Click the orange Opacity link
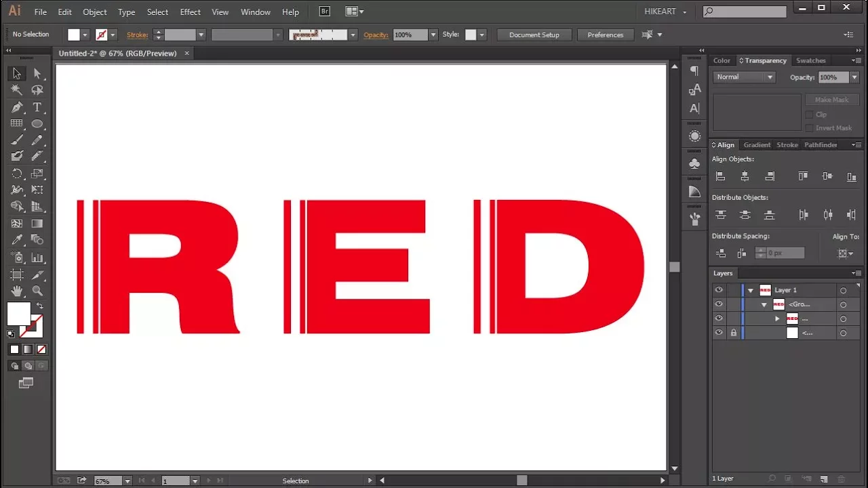 (x=376, y=35)
